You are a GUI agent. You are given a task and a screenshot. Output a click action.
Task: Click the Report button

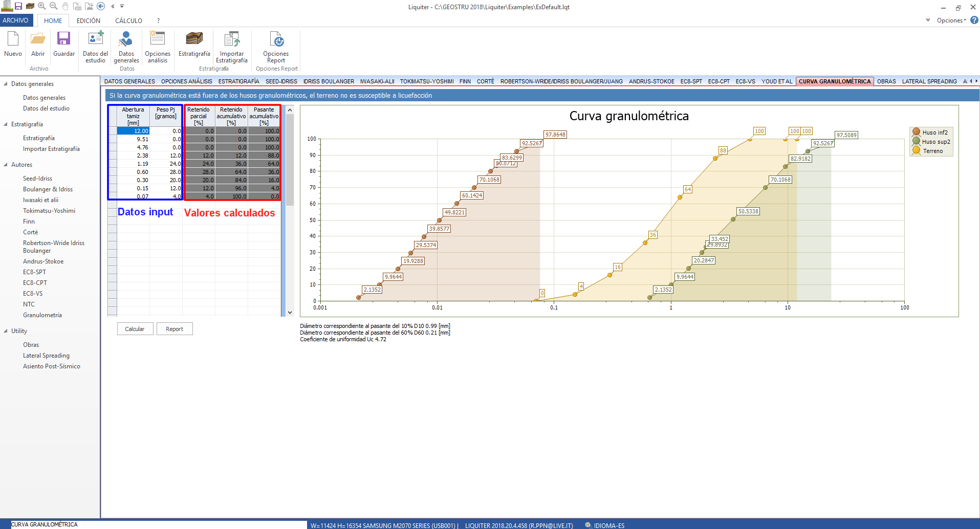point(175,329)
